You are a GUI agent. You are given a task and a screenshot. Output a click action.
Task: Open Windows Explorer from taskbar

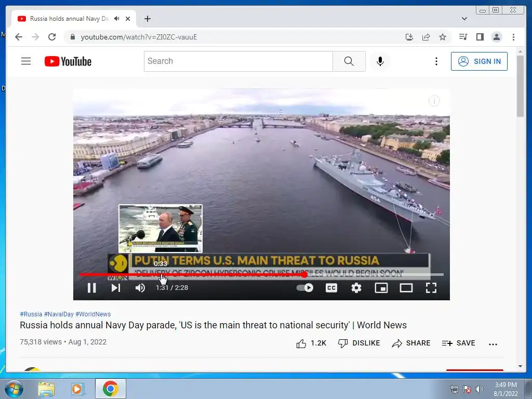click(46, 389)
